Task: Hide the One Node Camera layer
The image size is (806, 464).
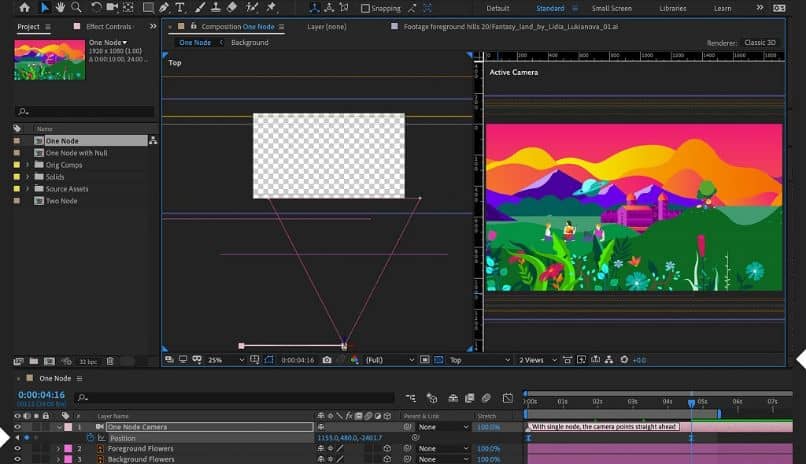Action: point(17,427)
